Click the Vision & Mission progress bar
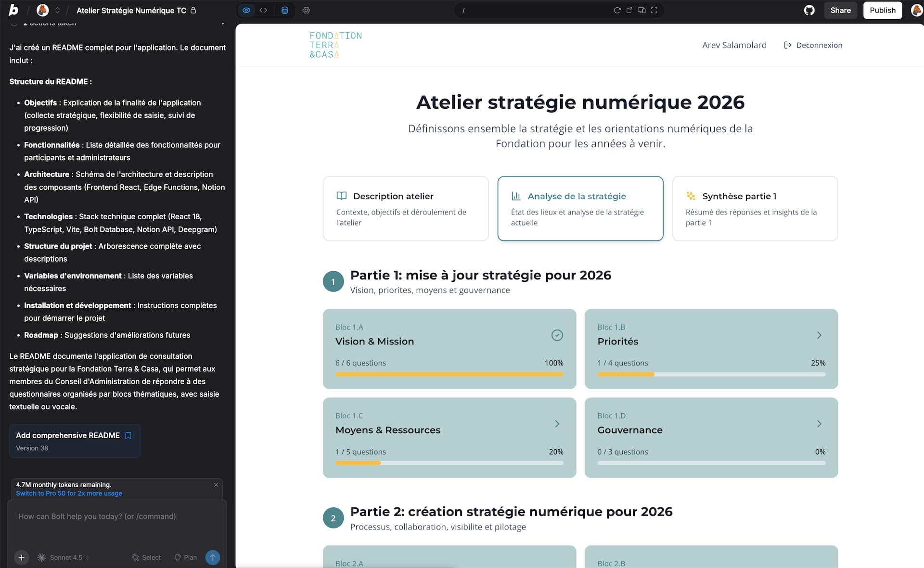This screenshot has width=924, height=568. 449,374
